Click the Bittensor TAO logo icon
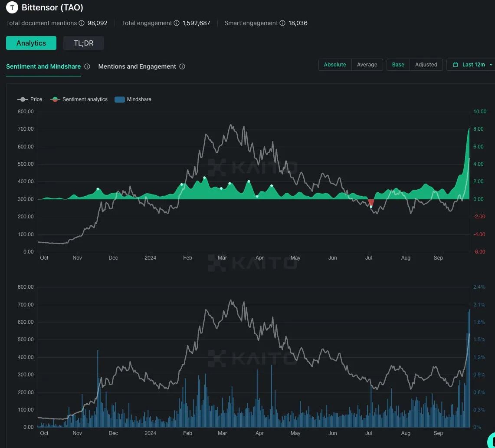Screen dimensions: 495x448 (12, 7)
